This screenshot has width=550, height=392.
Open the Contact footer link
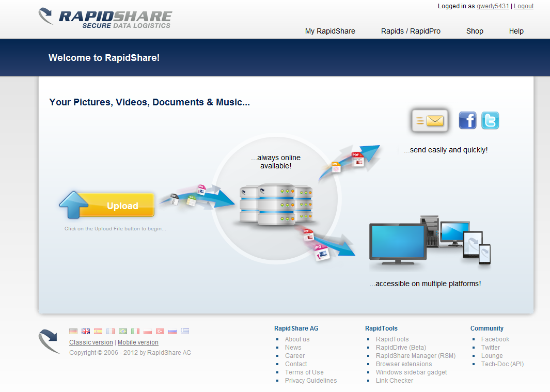point(296,364)
